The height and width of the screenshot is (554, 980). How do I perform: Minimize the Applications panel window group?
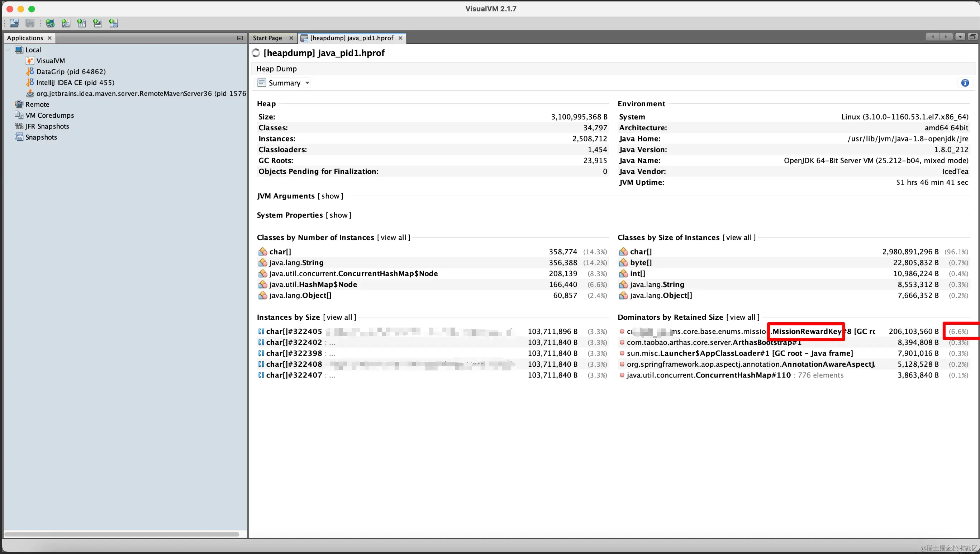(x=240, y=38)
